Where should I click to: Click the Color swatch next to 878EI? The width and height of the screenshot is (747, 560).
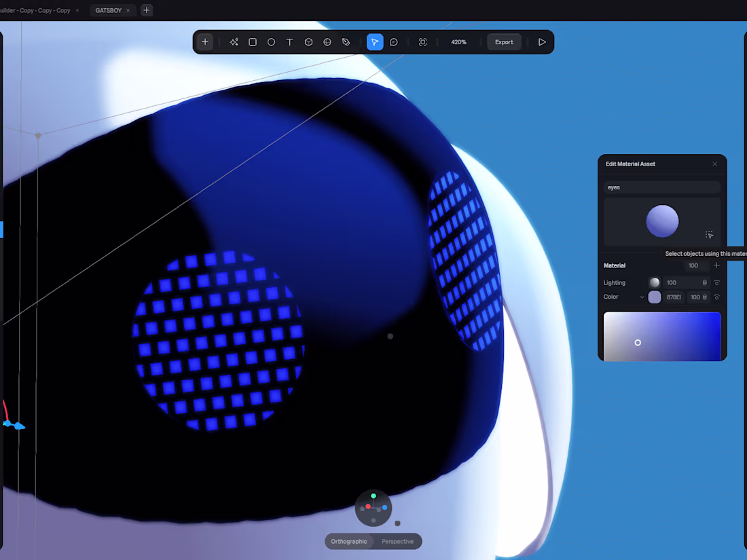tap(655, 297)
